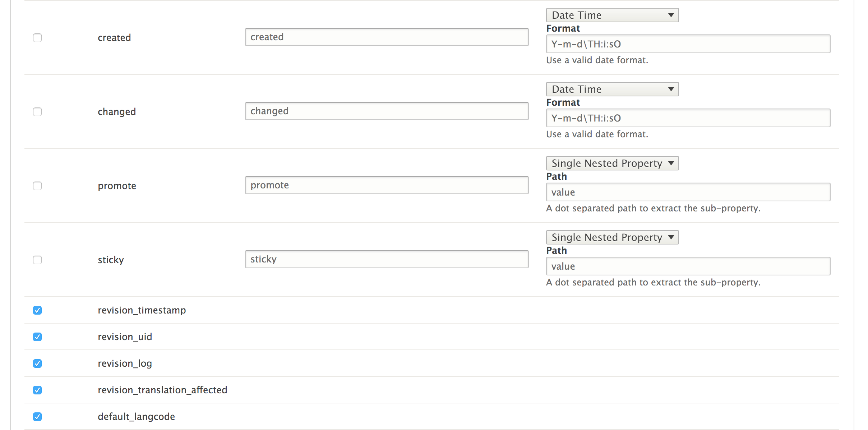Enable the 'changed' row checkbox
Image resolution: width=868 pixels, height=430 pixels.
[x=37, y=112]
